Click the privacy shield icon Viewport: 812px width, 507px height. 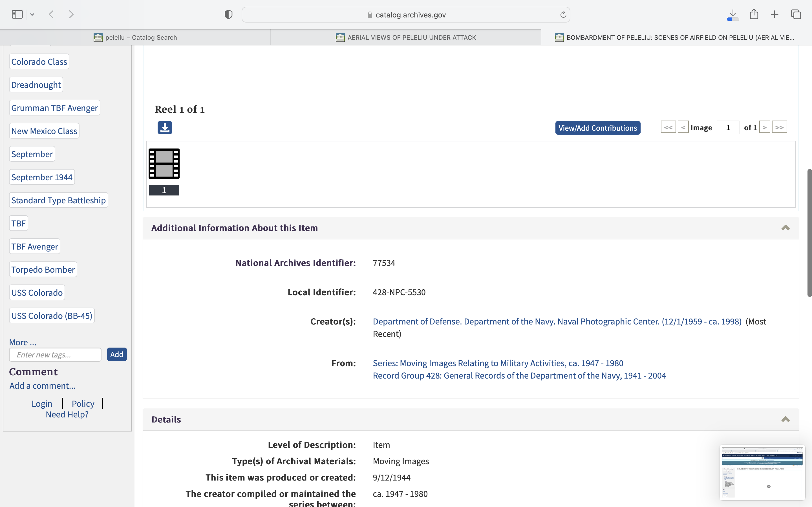click(228, 14)
